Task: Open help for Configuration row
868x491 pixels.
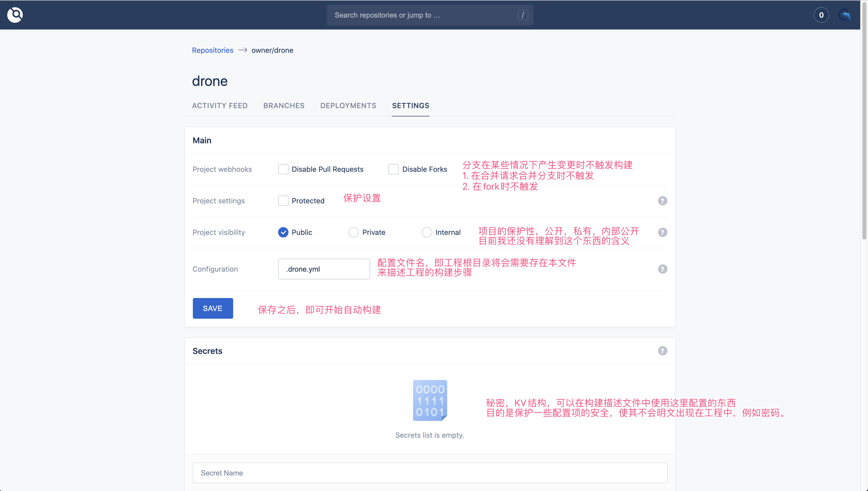Action: click(663, 269)
